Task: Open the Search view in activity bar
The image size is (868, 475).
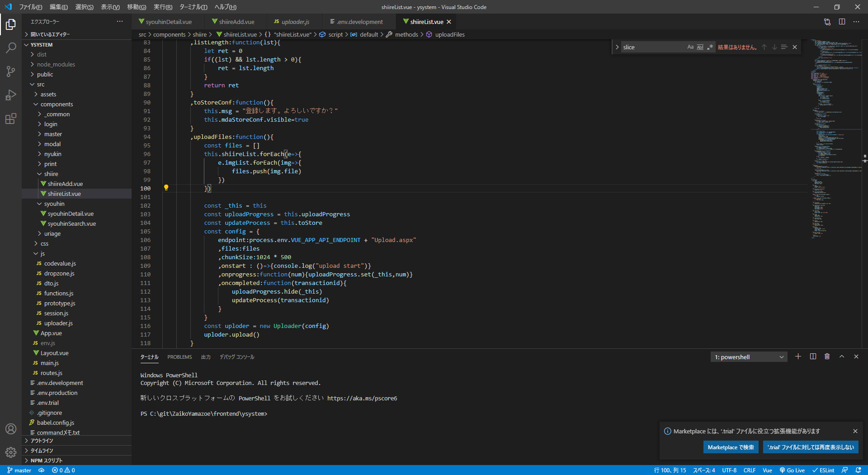Action: [x=11, y=47]
